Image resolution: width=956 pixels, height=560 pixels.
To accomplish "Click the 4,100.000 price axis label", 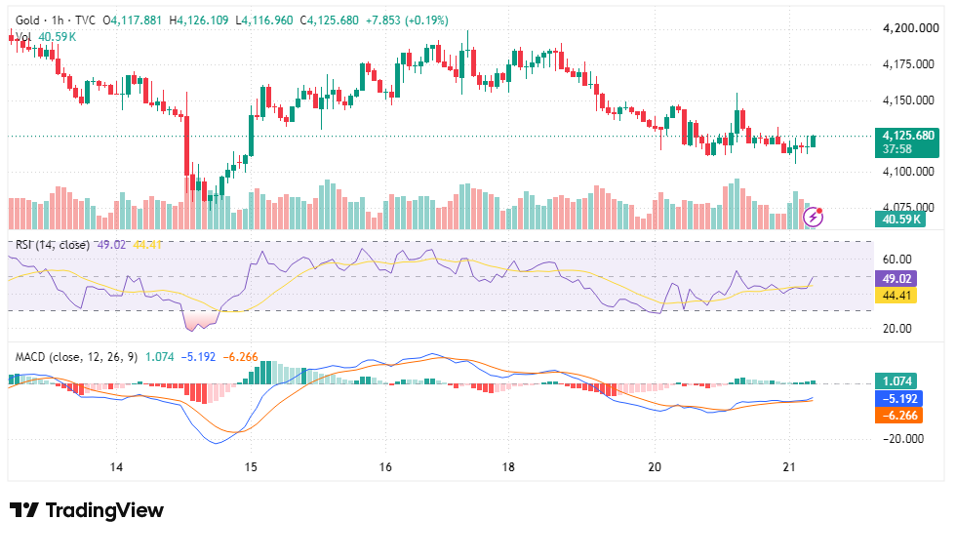I will tap(908, 172).
